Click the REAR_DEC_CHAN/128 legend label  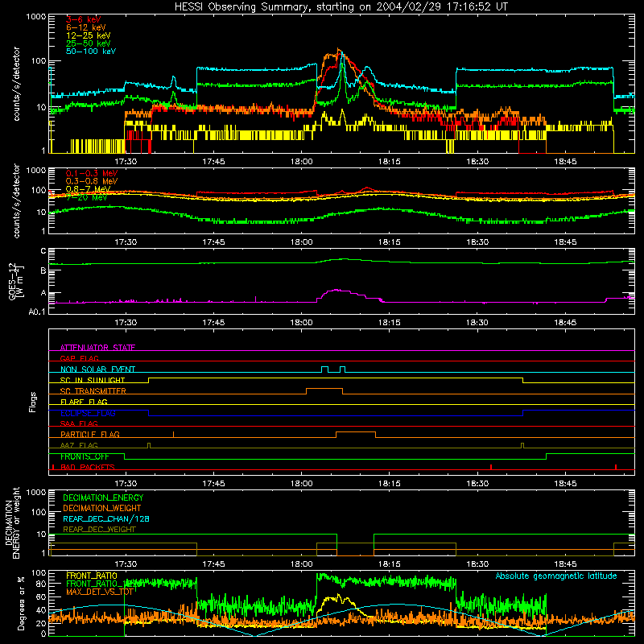coord(106,518)
